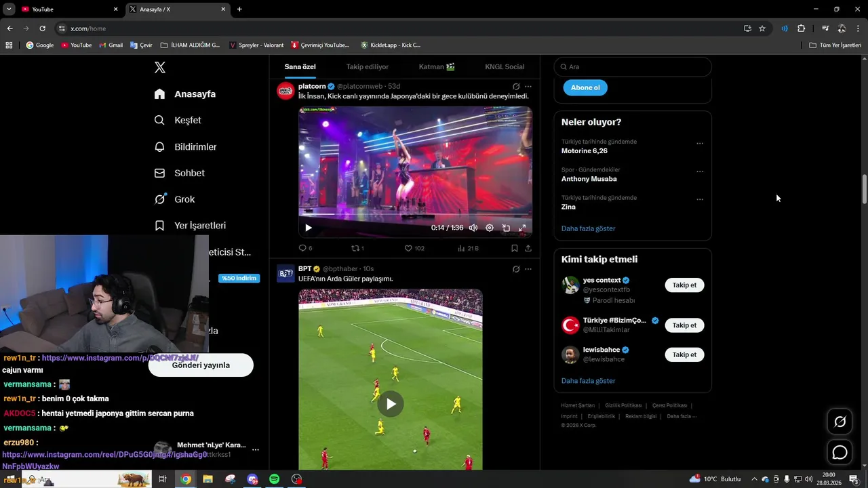Bookmark this page with the star icon
The height and width of the screenshot is (488, 868).
click(762, 28)
